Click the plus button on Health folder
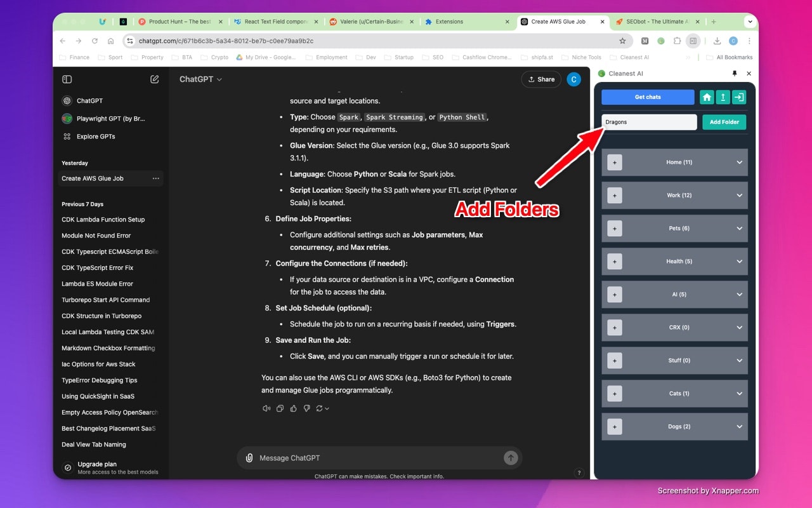 coord(614,262)
